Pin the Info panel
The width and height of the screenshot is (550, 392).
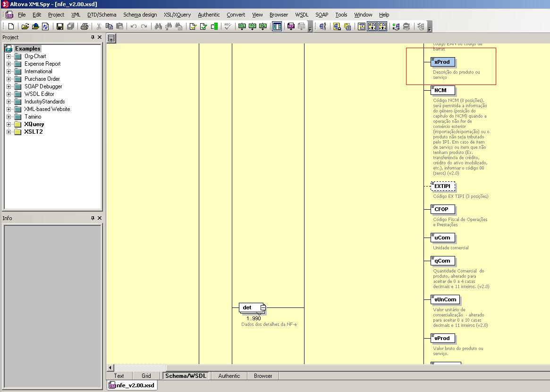[x=93, y=218]
